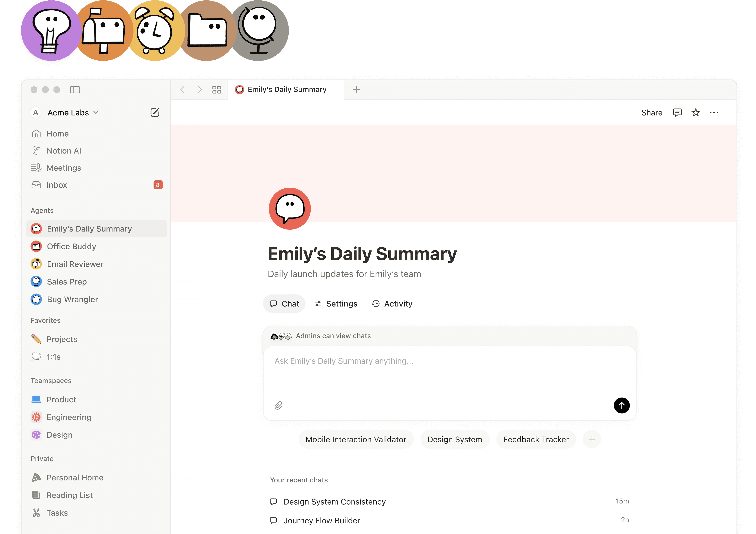The image size is (756, 534).
Task: Favorite the page with the star toggle
Action: (x=695, y=113)
